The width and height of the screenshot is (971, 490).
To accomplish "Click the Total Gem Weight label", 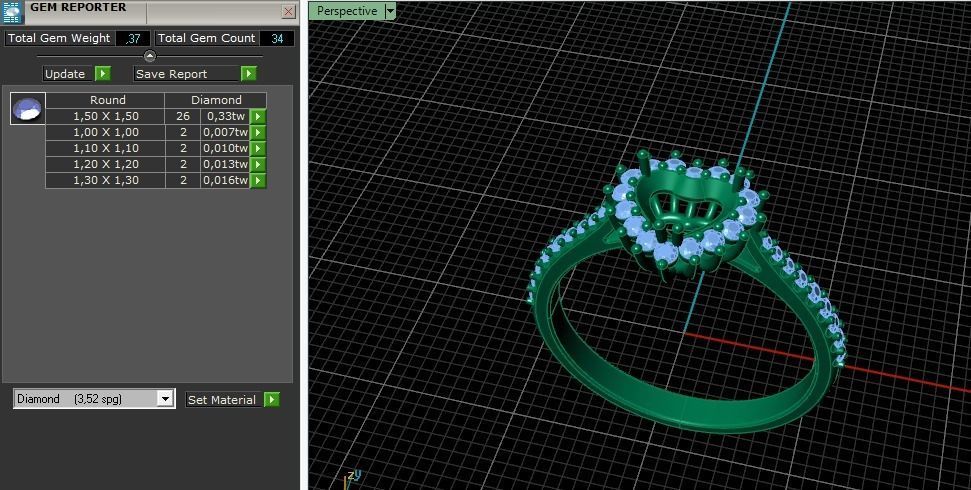I will point(59,38).
